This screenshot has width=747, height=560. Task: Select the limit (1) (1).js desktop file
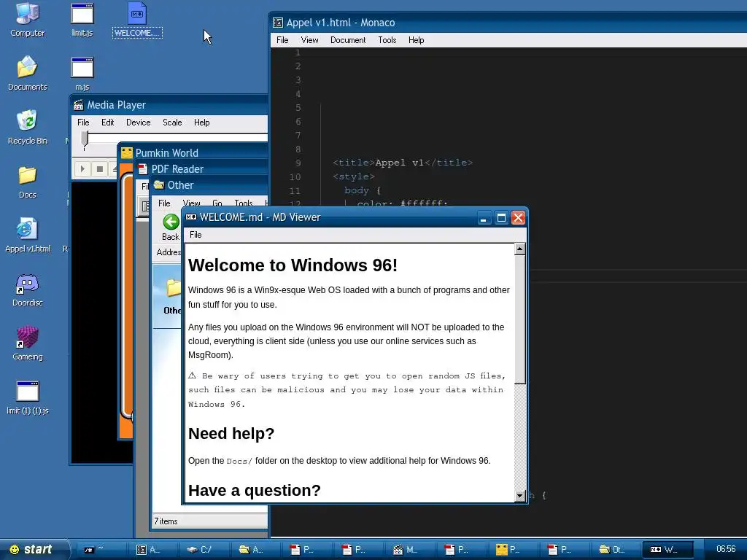[27, 397]
